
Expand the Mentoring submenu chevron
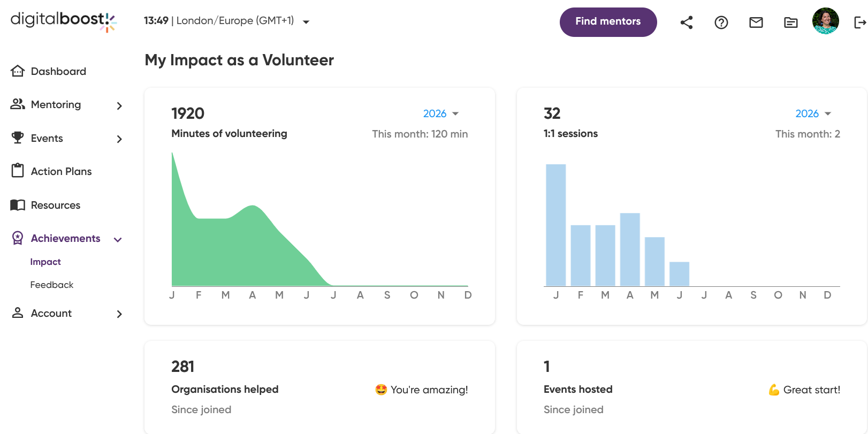pyautogui.click(x=119, y=106)
